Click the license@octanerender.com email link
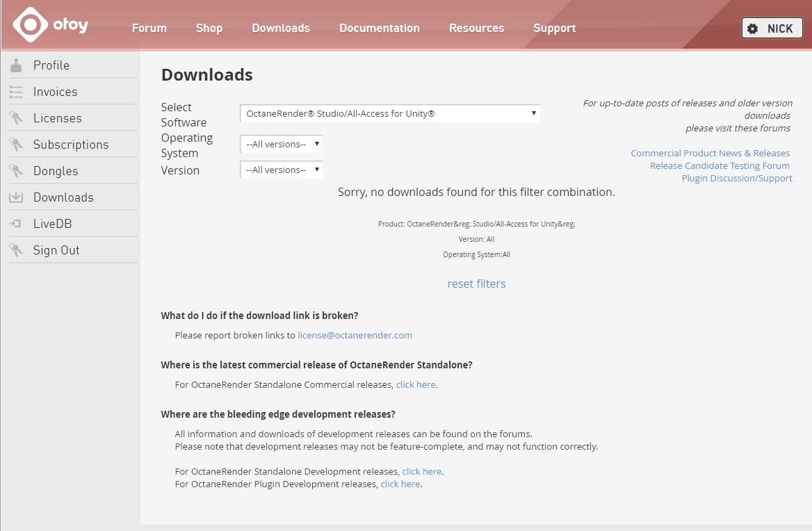The image size is (812, 531). (x=355, y=335)
